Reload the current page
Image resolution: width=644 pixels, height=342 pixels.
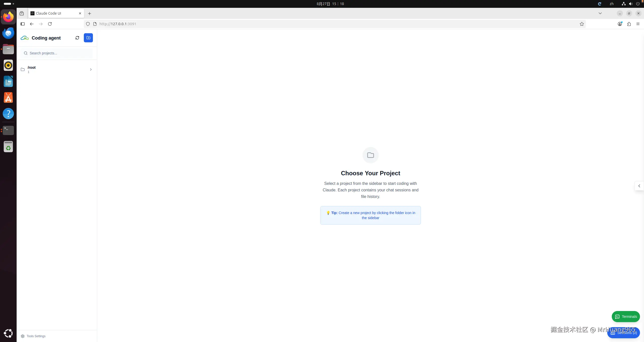point(50,24)
